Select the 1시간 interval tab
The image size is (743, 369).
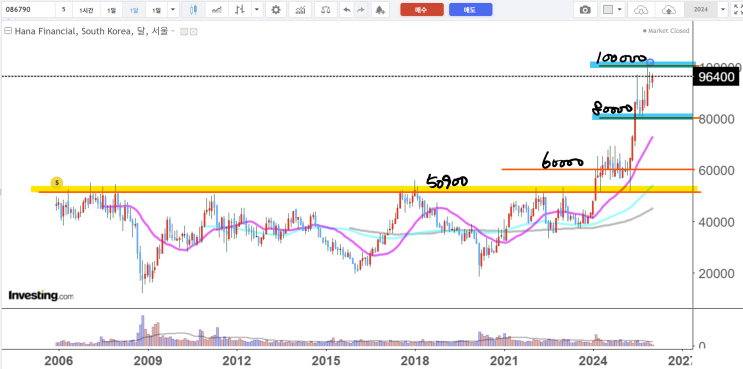(86, 10)
